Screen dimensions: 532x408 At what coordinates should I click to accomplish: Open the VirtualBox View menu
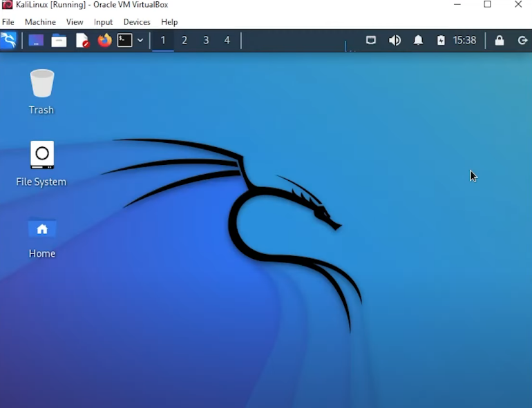[x=75, y=22]
